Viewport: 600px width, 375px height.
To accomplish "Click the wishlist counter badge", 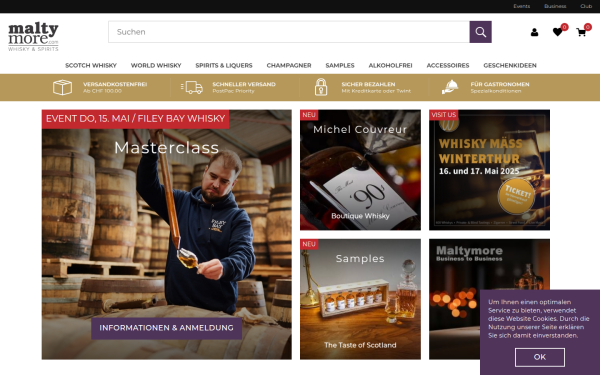I will click(x=564, y=27).
